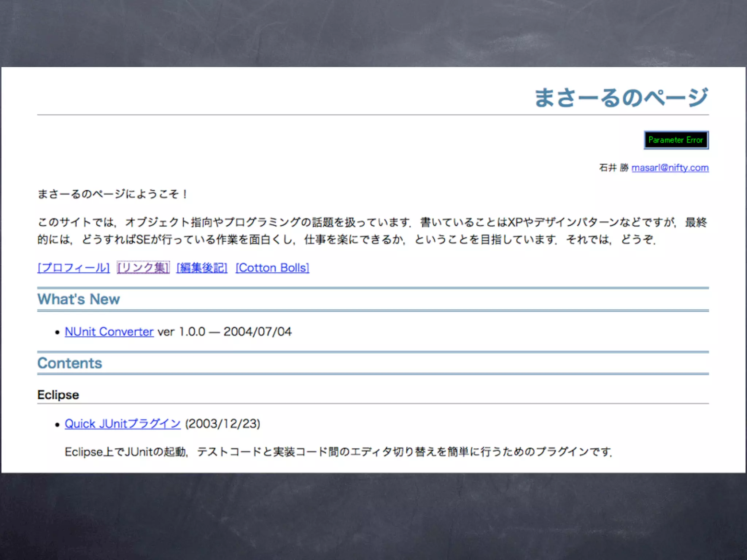Click the まさーるのページにようこそ！ welcome text
Screen dimensions: 747x560
(112, 194)
